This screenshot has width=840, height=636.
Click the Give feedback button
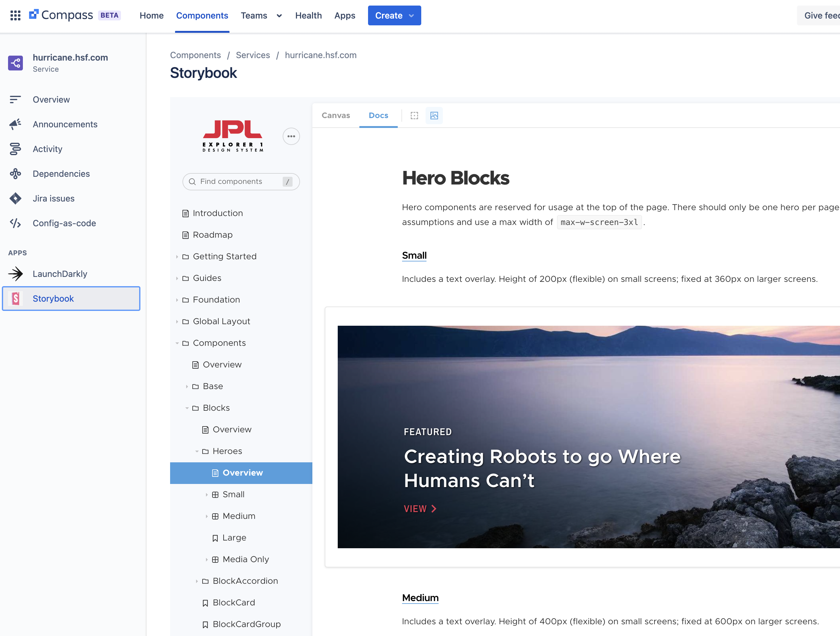point(819,15)
